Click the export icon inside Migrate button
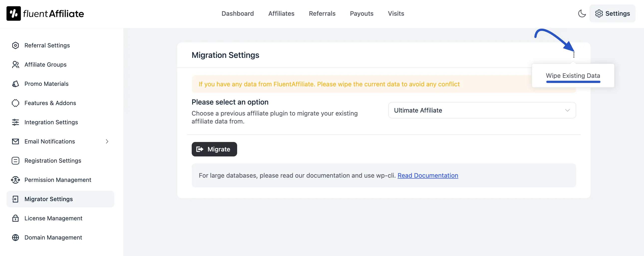The height and width of the screenshot is (256, 644). coord(200,149)
